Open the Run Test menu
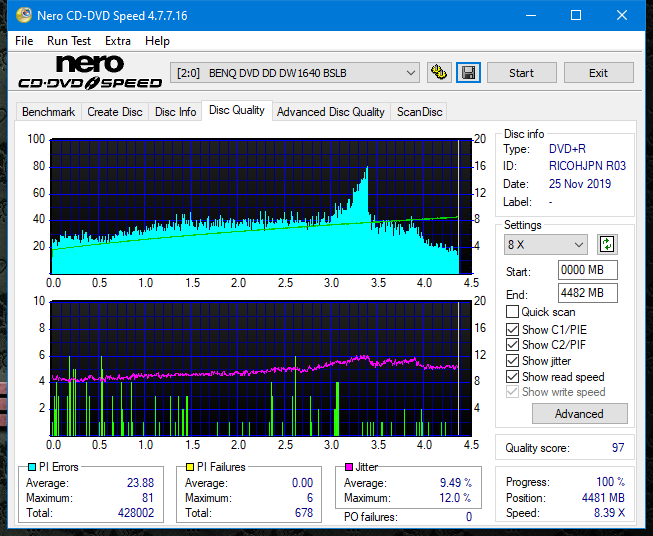 point(69,41)
